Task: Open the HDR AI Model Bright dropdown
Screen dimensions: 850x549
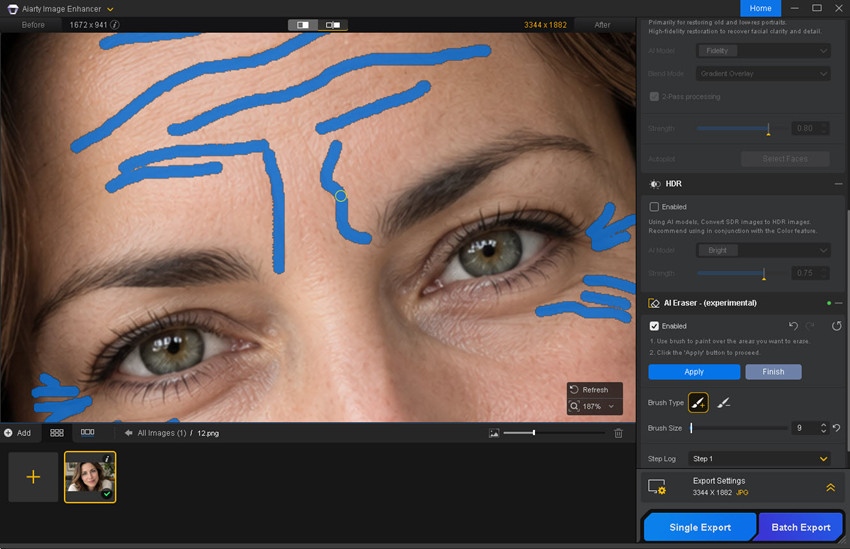Action: tap(763, 250)
